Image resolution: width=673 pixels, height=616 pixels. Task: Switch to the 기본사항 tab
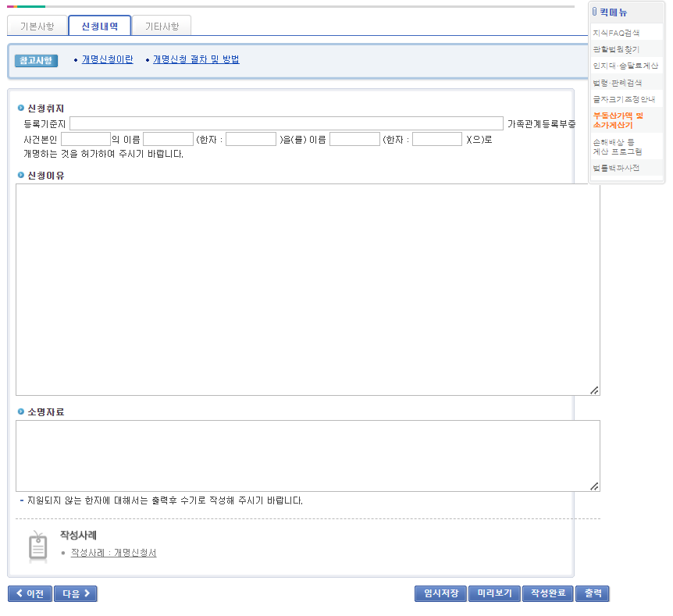coord(37,27)
